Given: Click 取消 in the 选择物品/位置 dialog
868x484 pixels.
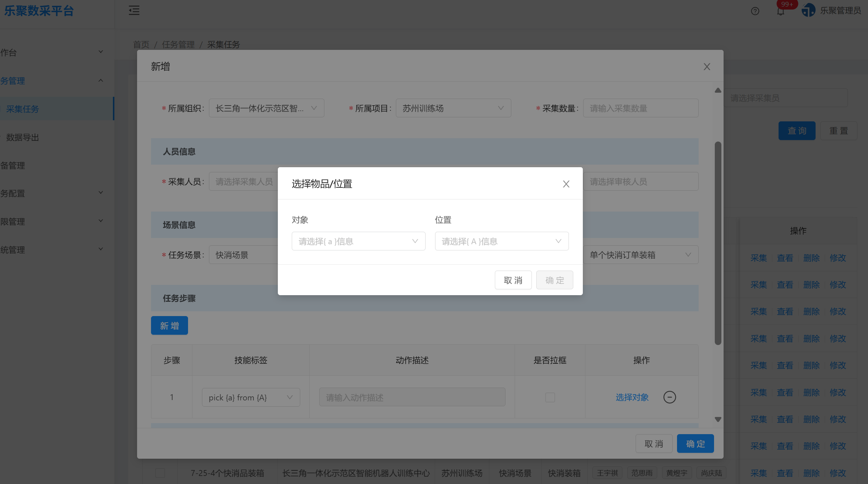Looking at the screenshot, I should [513, 280].
